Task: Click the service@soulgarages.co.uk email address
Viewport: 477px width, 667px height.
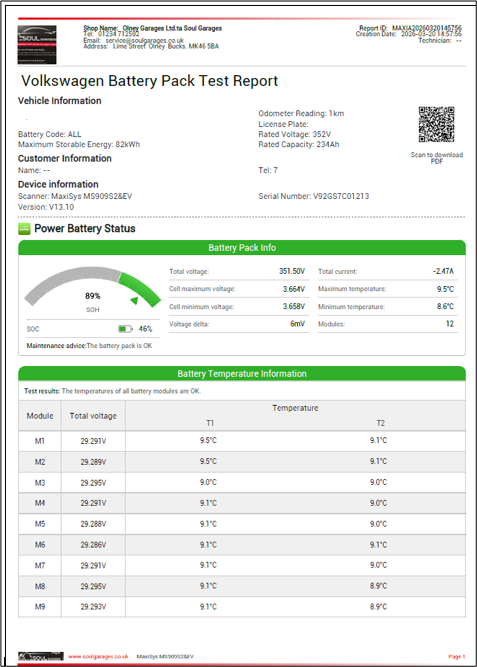Action: (x=144, y=40)
